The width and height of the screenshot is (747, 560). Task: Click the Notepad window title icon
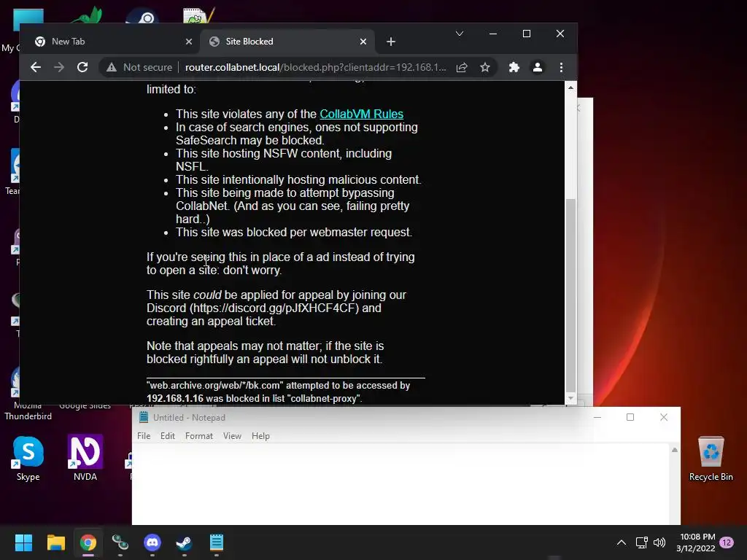click(x=144, y=417)
